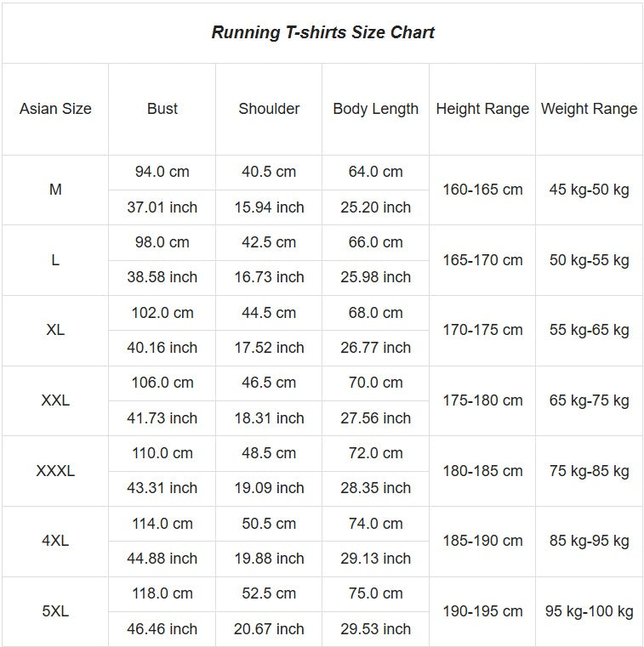Select the Height Range column header
Viewport: 644px width, 647px height.
pos(482,109)
